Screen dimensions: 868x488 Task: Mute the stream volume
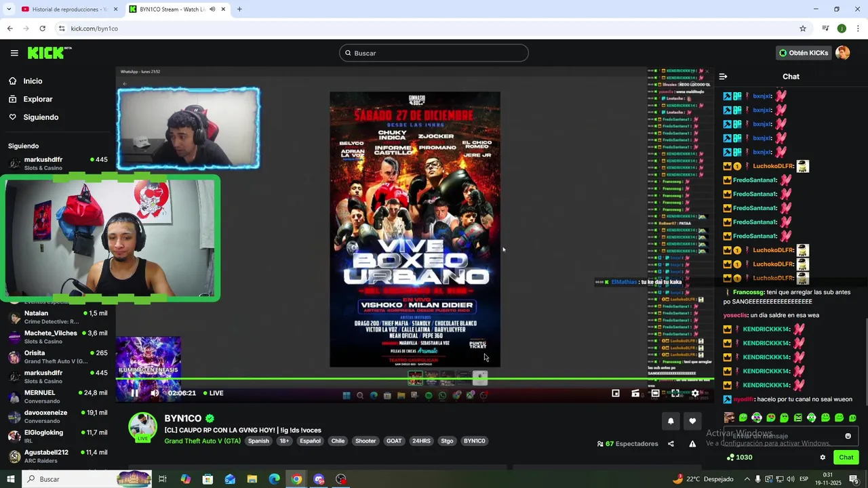(155, 393)
